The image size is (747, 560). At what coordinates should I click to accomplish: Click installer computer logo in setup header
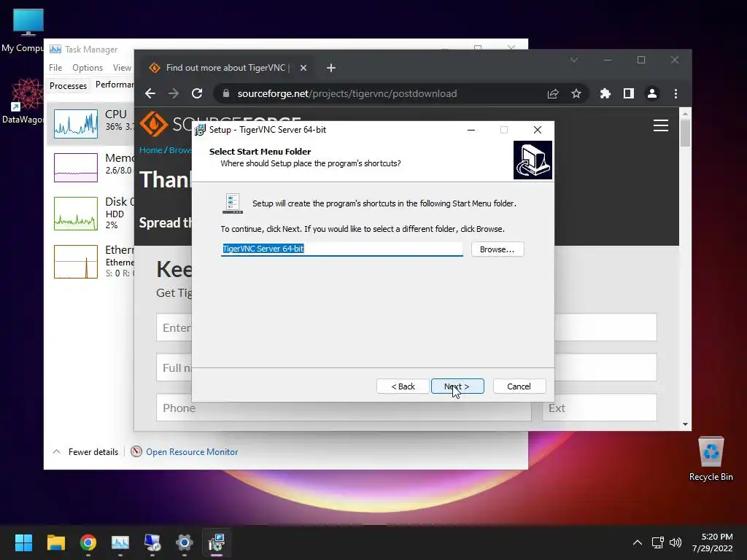tap(533, 160)
